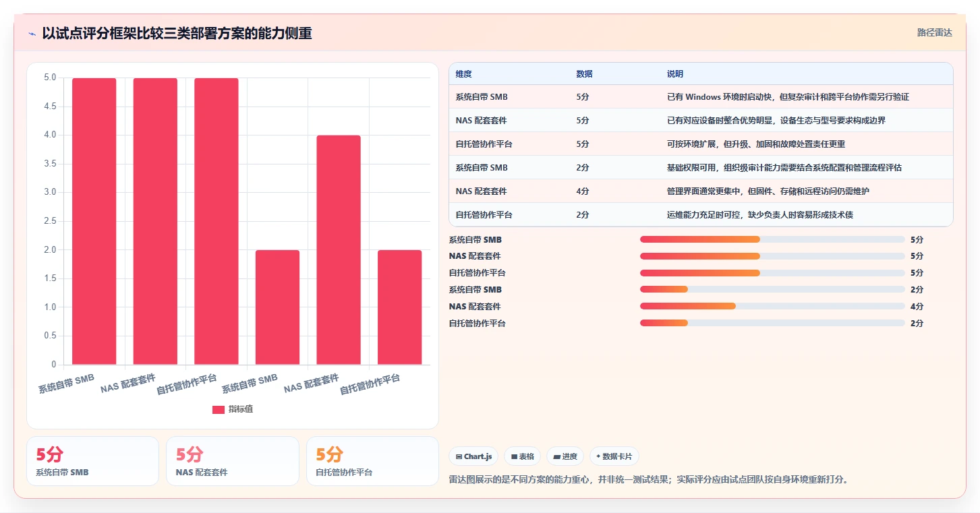The image size is (980, 513).
Task: Click the progress bar for NAS 配套套件 5分
Action: 772,256
